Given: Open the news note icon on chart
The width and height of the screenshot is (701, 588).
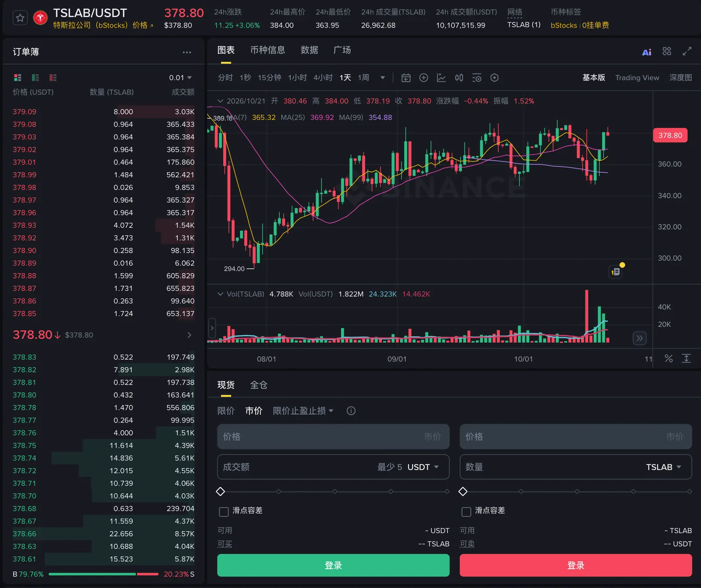Looking at the screenshot, I should click(x=616, y=272).
